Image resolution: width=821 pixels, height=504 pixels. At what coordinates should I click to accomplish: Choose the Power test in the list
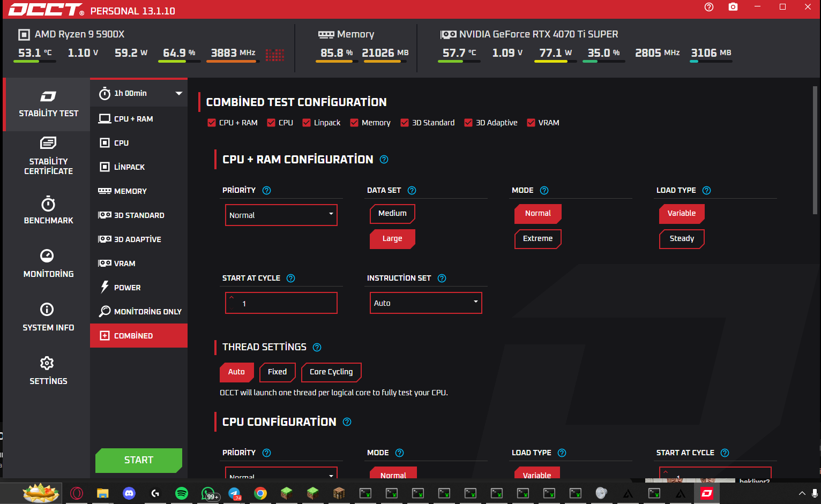tap(139, 288)
